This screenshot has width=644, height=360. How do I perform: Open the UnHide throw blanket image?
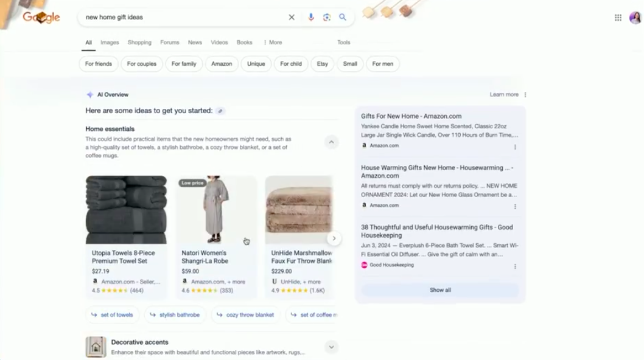pos(299,210)
